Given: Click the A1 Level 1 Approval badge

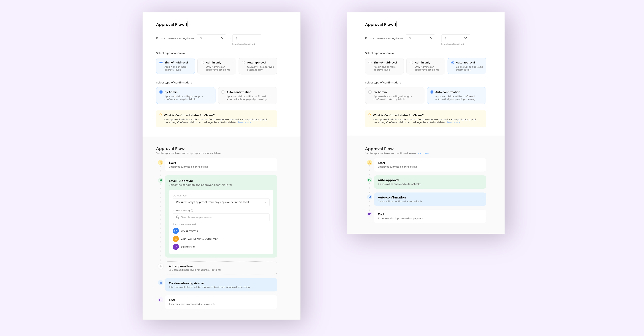Looking at the screenshot, I should tap(160, 180).
